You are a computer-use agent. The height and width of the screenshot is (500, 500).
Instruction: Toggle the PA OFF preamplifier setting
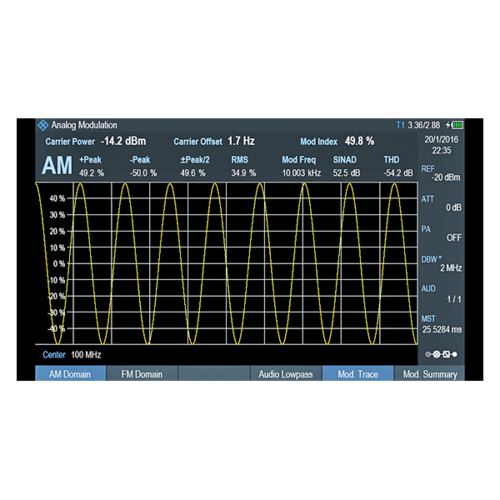point(441,233)
